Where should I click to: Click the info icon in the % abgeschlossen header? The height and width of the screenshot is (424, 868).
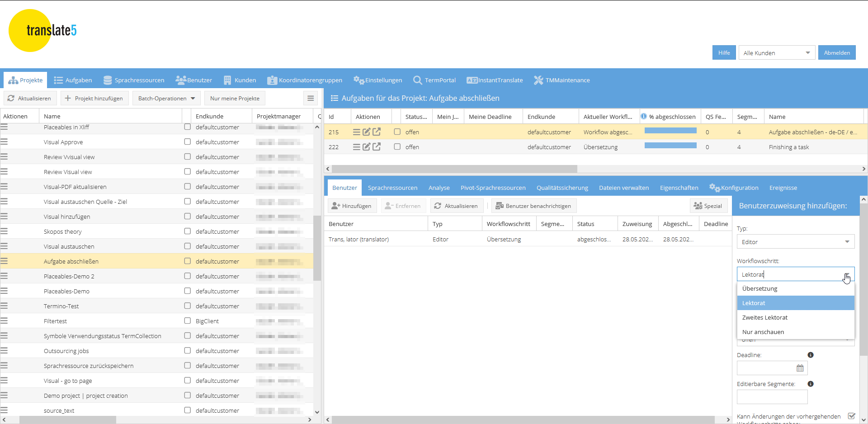click(643, 117)
